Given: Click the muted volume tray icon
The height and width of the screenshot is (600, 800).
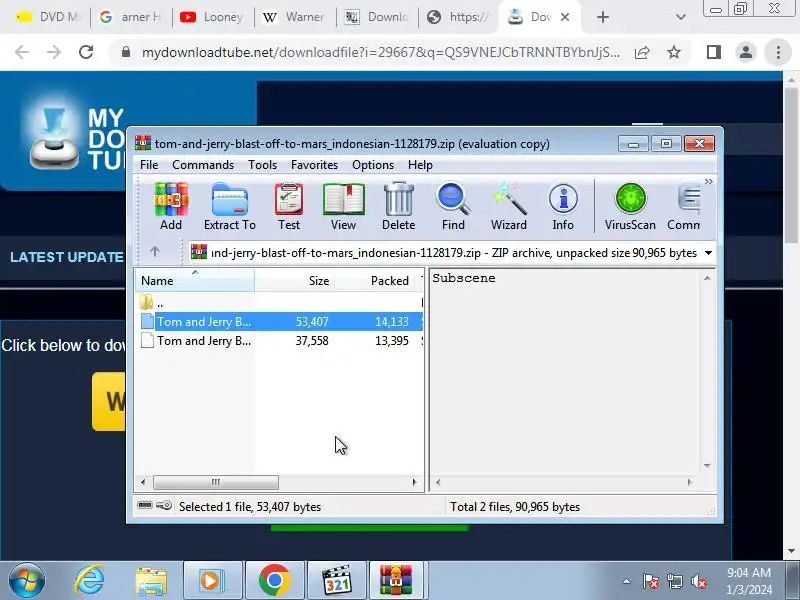Looking at the screenshot, I should pos(698,581).
